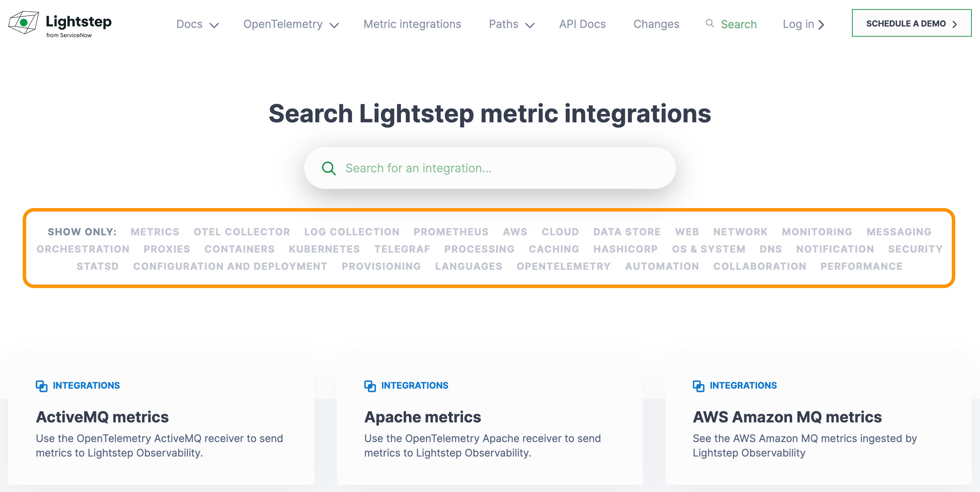
Task: Click the arrow inside Schedule a Demo button
Action: click(x=955, y=24)
